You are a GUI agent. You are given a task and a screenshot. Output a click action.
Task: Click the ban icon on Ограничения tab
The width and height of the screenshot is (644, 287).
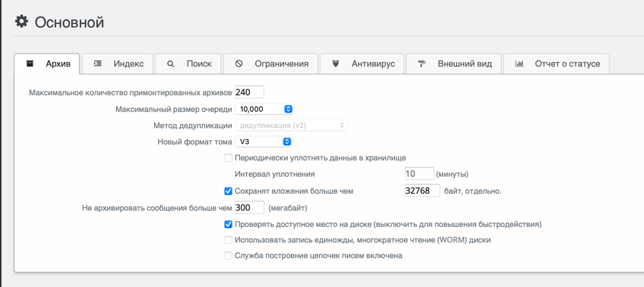239,64
